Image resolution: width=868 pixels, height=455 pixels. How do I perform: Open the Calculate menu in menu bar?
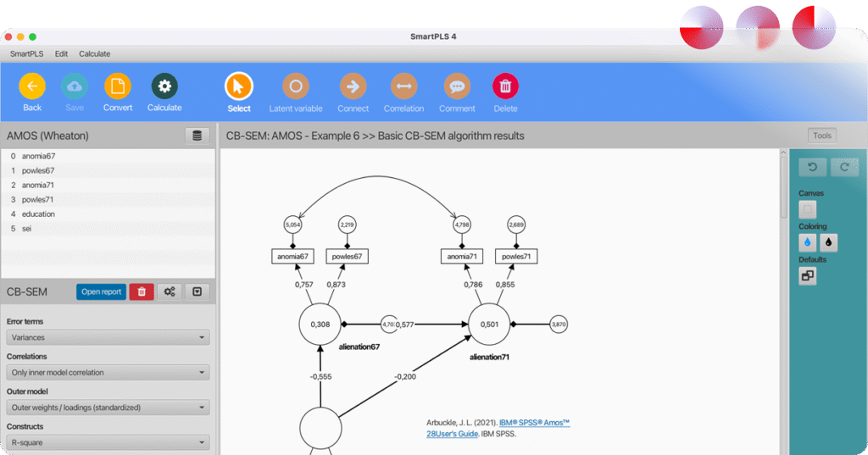click(x=94, y=53)
